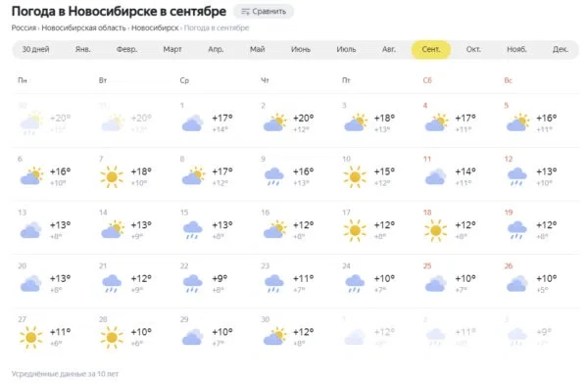The image size is (588, 383).
Task: Select the 30 дней tab
Action: tap(35, 50)
